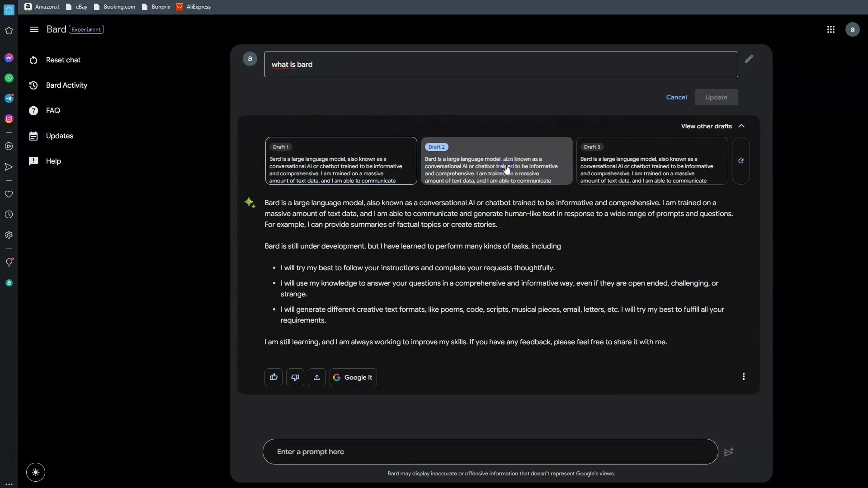Click the Bard sparkle response icon
Viewport: 868px width, 488px height.
(250, 203)
